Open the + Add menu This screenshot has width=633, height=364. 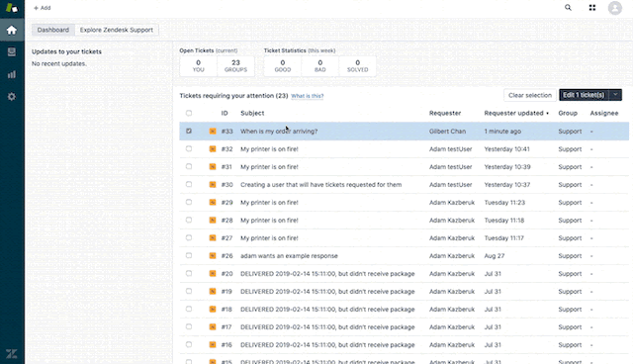42,8
